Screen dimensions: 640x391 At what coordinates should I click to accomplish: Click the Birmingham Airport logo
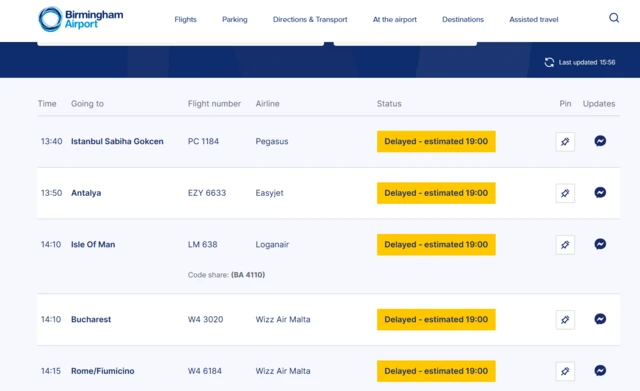pyautogui.click(x=81, y=19)
